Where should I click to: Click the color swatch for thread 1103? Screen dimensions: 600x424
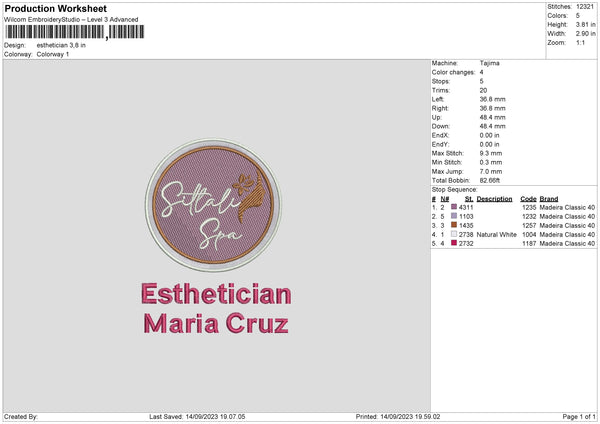[454, 216]
